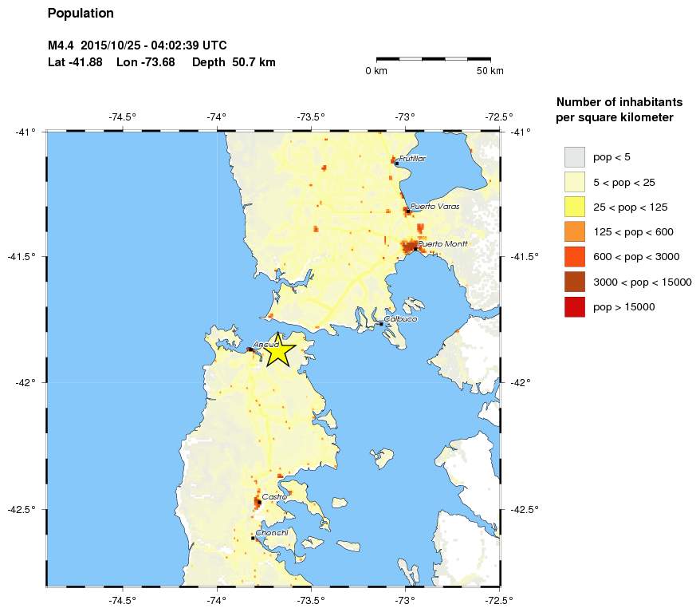Viewport: 700px width, 612px height.
Task: Click the Ancud city marker
Action: (251, 349)
